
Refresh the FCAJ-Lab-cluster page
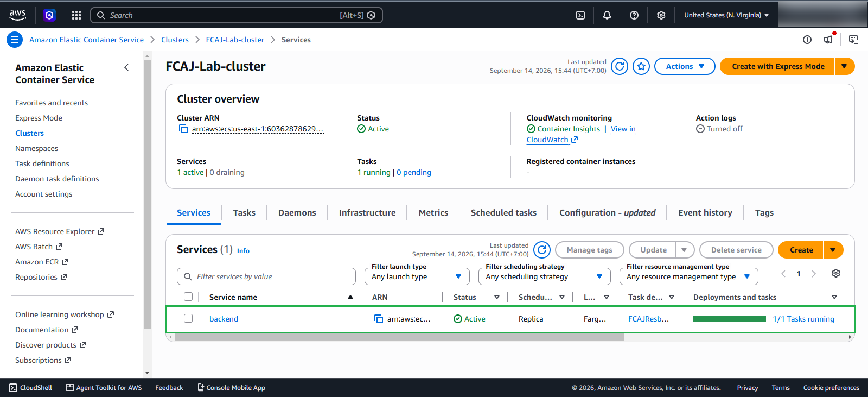coord(620,66)
